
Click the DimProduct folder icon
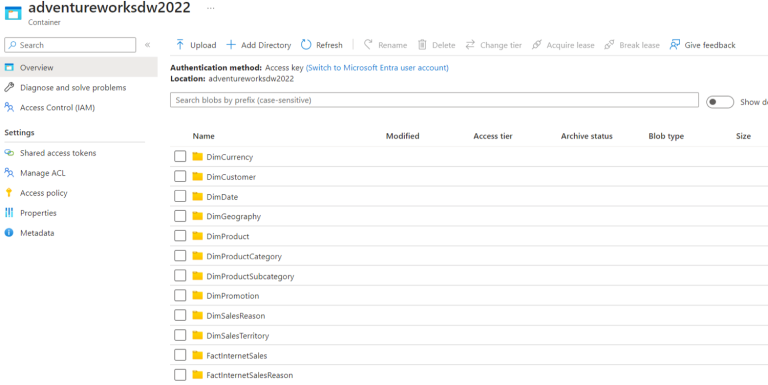tap(197, 236)
